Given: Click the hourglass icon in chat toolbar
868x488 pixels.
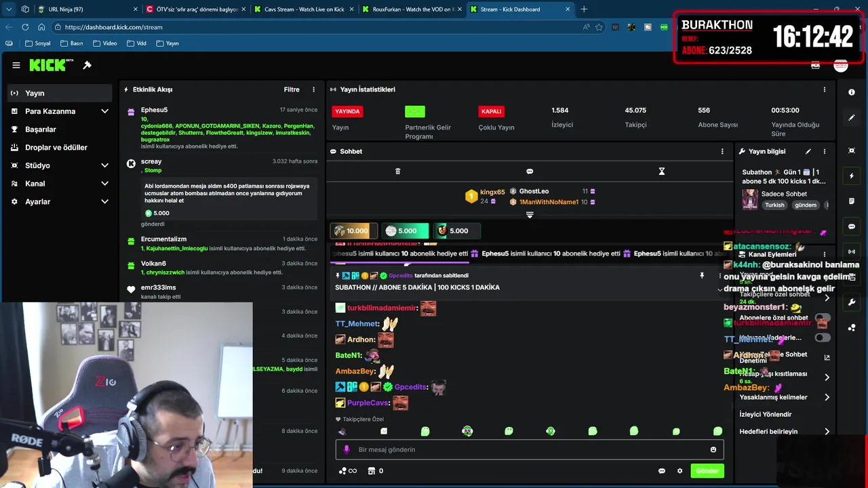Looking at the screenshot, I should (662, 171).
